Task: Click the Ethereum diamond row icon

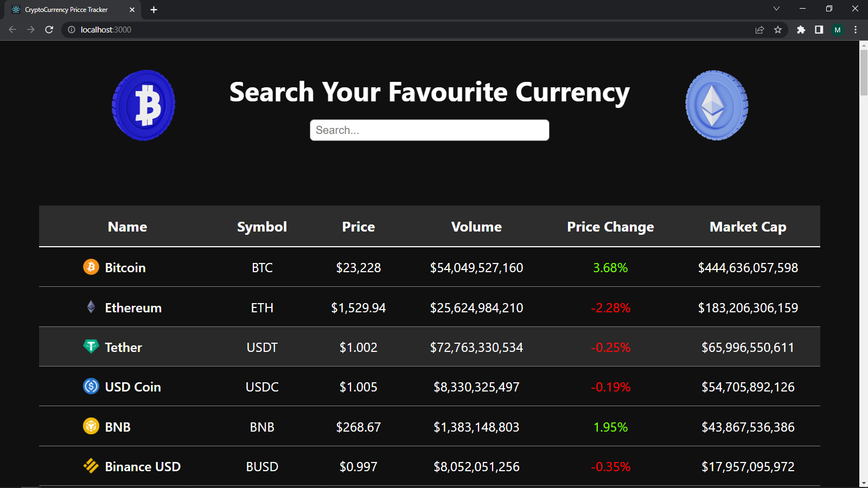Action: 91,307
